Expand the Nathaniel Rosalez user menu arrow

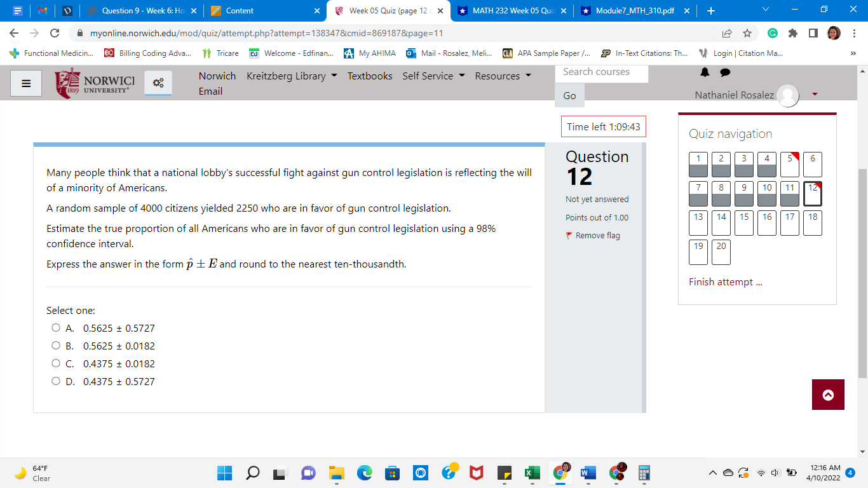point(815,94)
